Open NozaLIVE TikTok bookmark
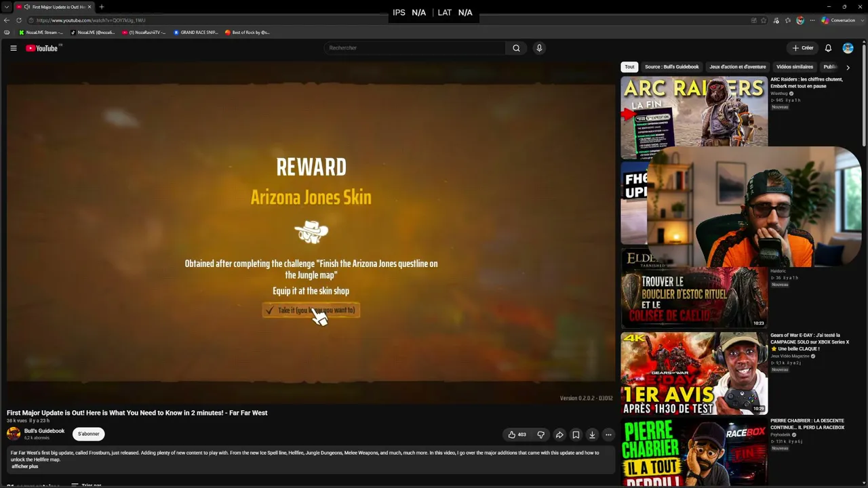The height and width of the screenshot is (488, 868). pos(93,33)
